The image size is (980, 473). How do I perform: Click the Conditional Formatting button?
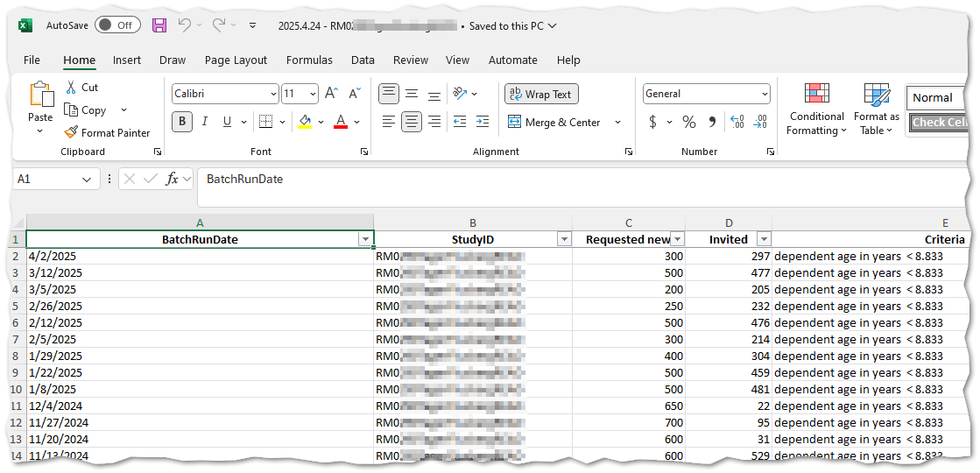click(x=816, y=109)
